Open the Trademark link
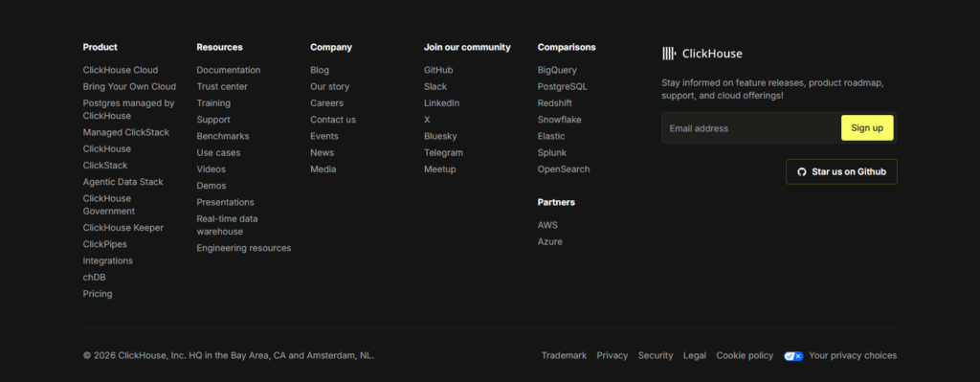 tap(565, 356)
